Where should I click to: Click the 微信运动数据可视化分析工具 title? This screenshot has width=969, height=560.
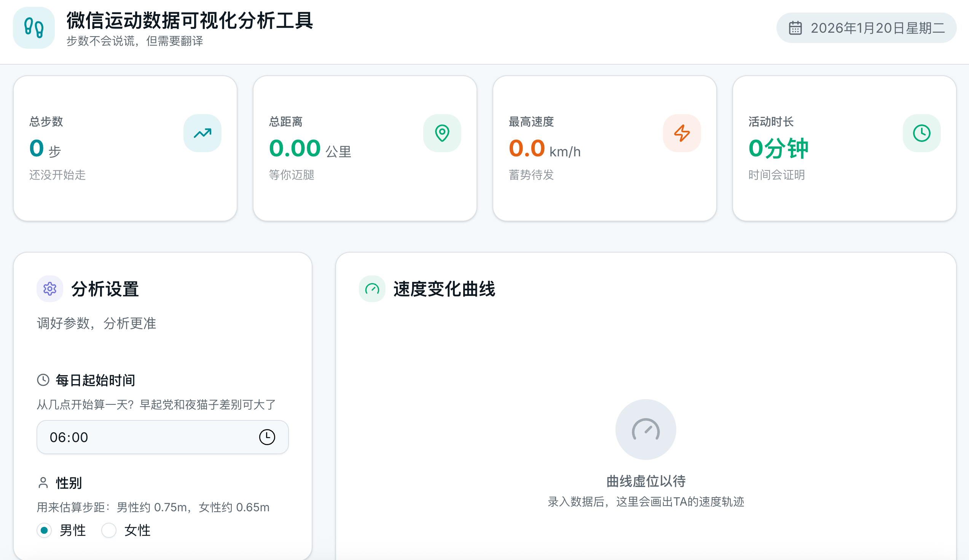[x=190, y=21]
